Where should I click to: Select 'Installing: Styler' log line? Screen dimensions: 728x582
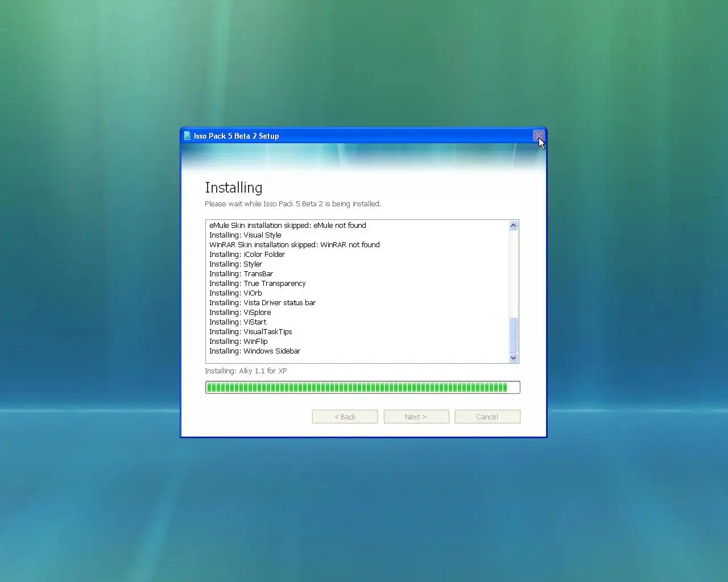[x=235, y=264]
